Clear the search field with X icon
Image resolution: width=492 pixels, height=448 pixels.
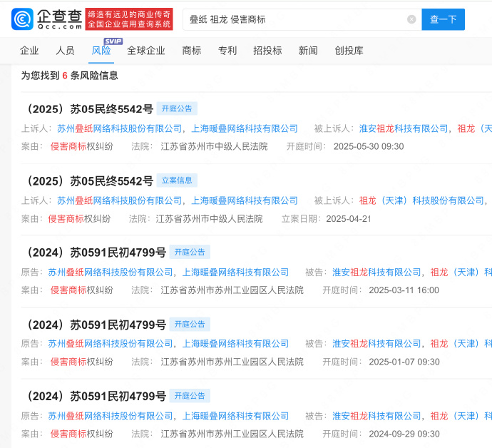(411, 19)
